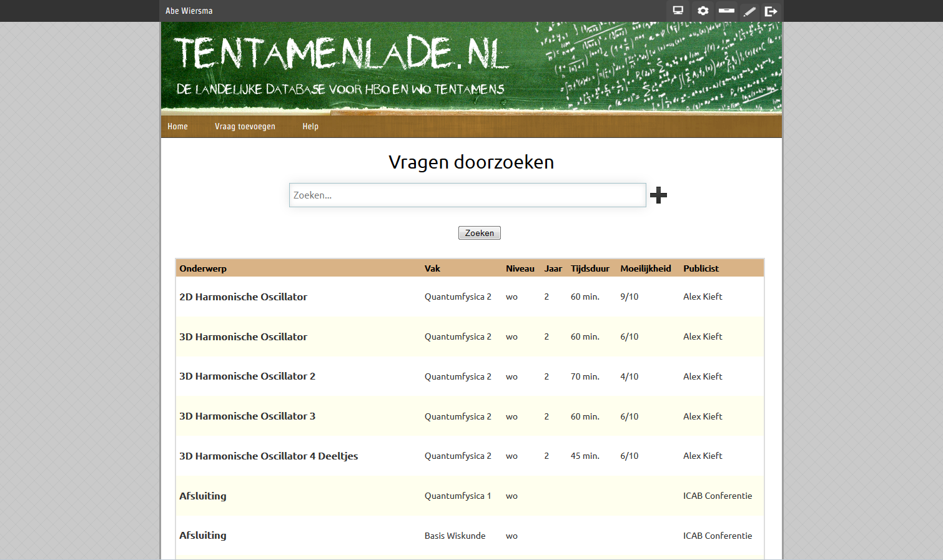Click the monitor icon in top bar

click(x=678, y=11)
